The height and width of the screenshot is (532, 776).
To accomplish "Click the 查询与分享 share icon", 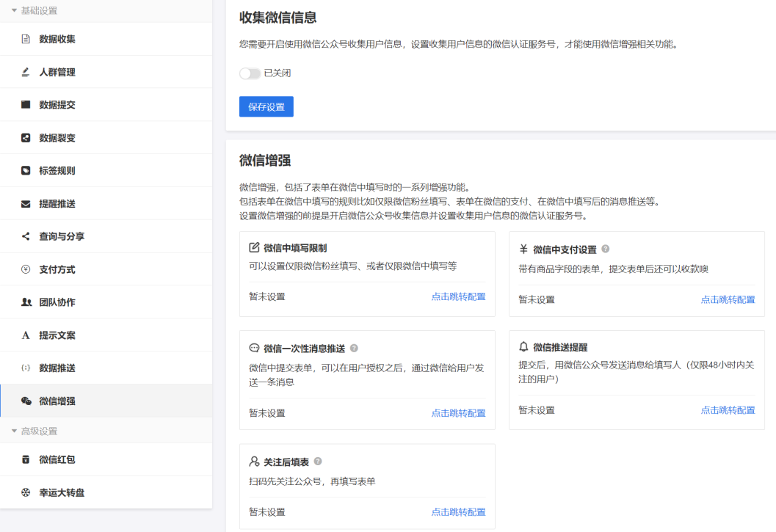I will coord(26,236).
